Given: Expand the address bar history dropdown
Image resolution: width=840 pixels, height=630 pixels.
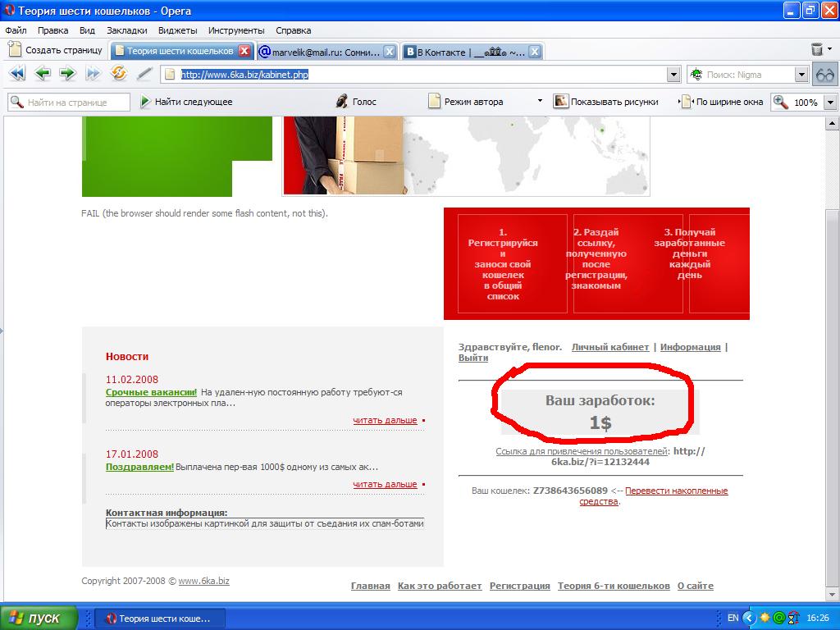Looking at the screenshot, I should (x=673, y=75).
